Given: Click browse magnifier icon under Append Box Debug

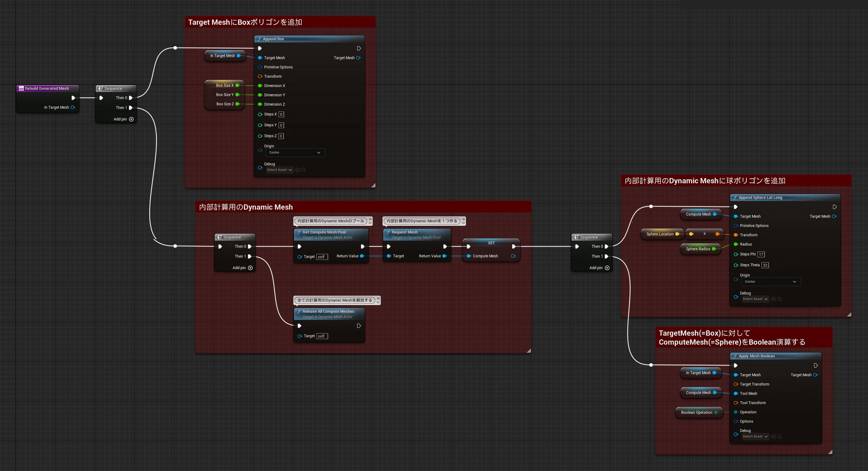Looking at the screenshot, I should [304, 170].
